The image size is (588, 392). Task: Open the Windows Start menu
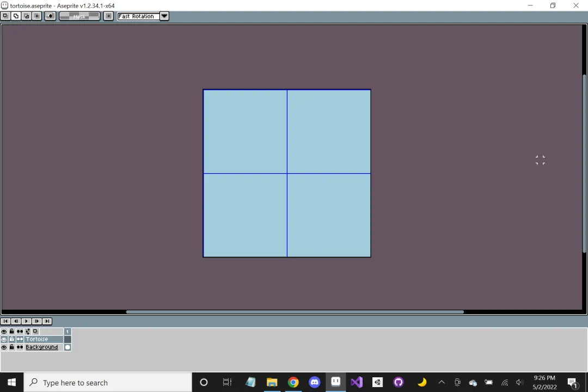11,382
